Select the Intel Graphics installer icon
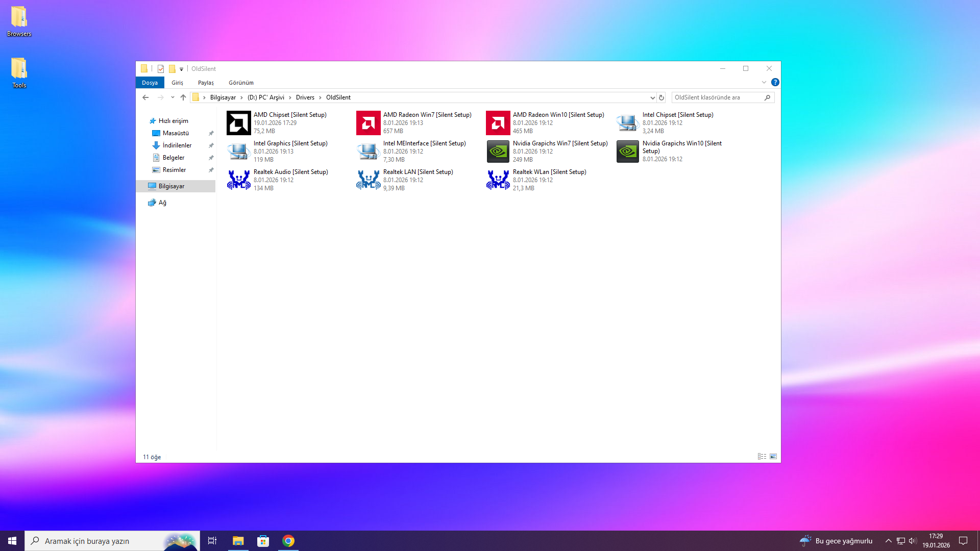Image resolution: width=980 pixels, height=551 pixels. point(239,152)
